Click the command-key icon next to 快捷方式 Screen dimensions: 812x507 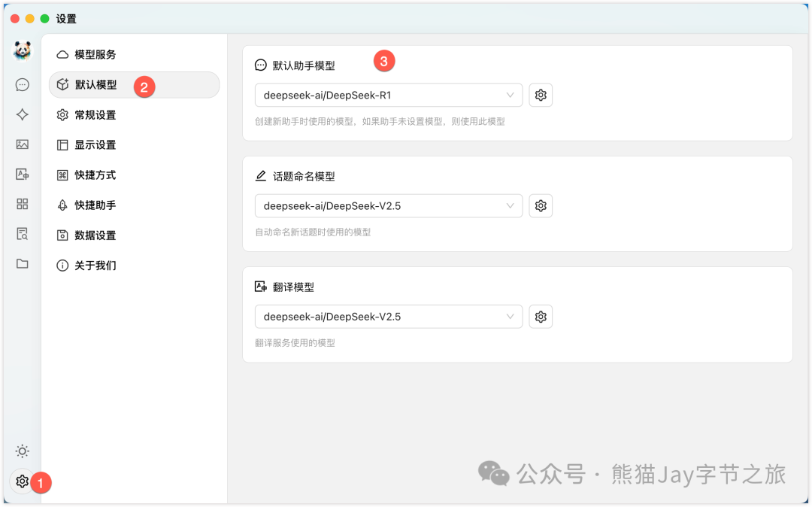[62, 175]
